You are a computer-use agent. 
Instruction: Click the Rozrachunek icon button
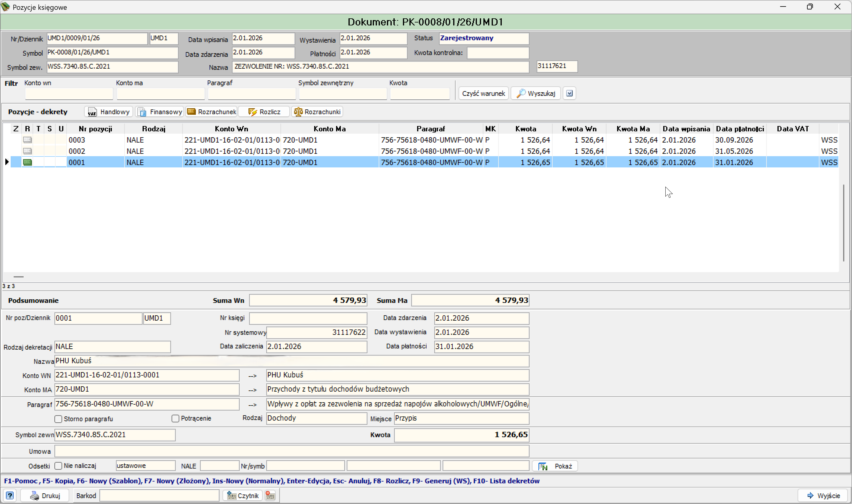[x=211, y=112]
